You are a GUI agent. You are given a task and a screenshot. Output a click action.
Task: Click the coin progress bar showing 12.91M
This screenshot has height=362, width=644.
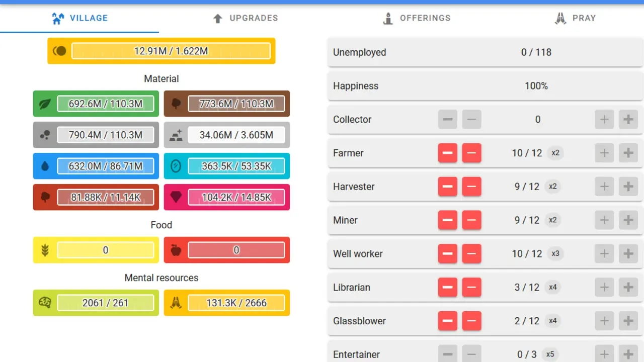coord(171,51)
